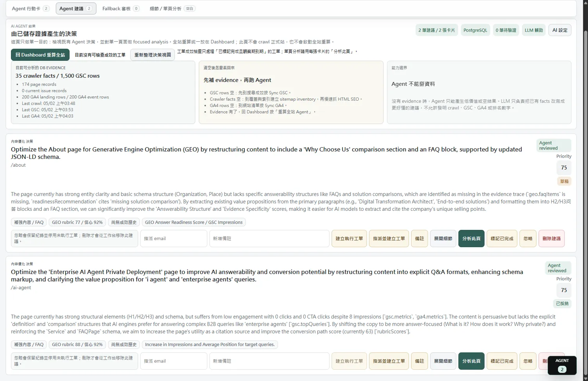
Task: Click 標記已完成 on the /ai-agent card
Action: (x=502, y=361)
